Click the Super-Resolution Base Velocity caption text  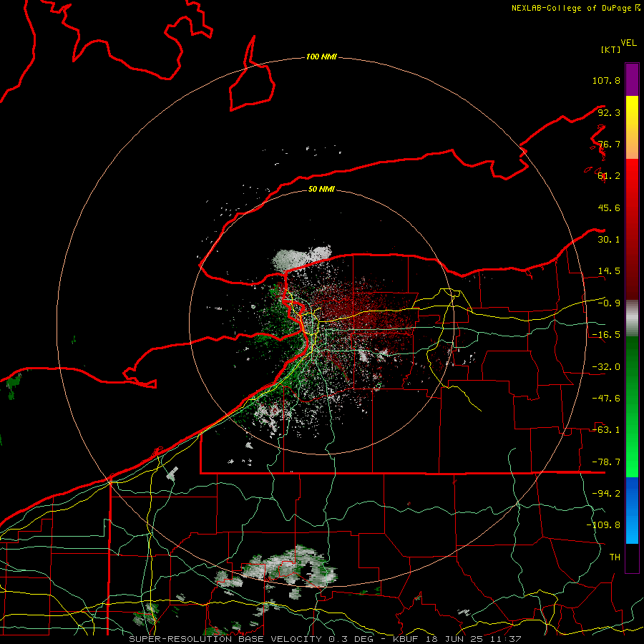(x=325, y=639)
